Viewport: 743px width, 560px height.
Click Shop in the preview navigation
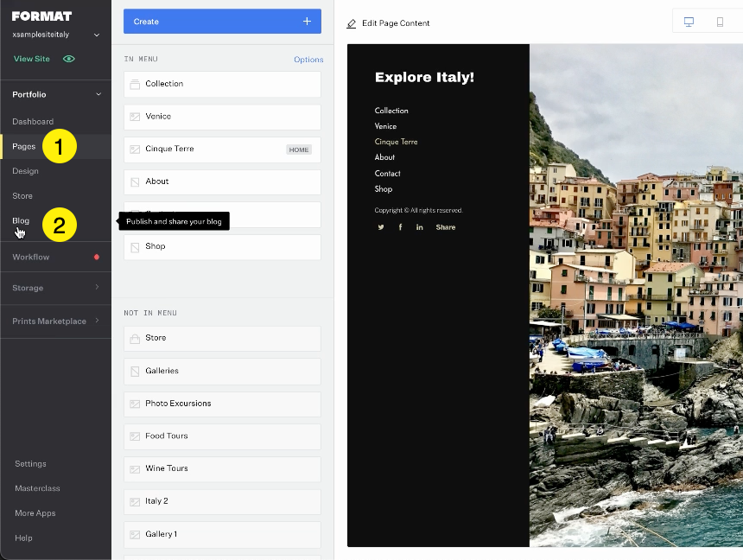click(384, 188)
